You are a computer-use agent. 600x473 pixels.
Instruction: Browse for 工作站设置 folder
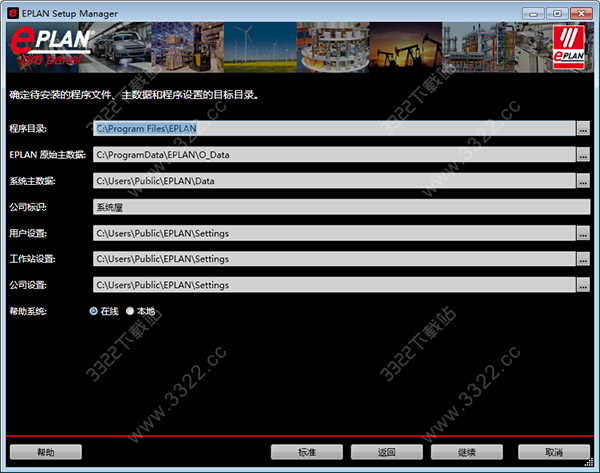[583, 259]
